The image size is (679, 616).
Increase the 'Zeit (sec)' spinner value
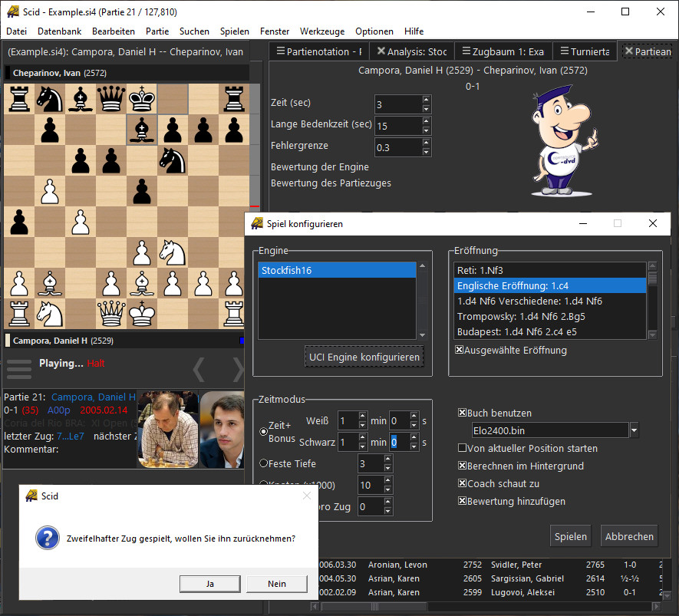click(427, 100)
